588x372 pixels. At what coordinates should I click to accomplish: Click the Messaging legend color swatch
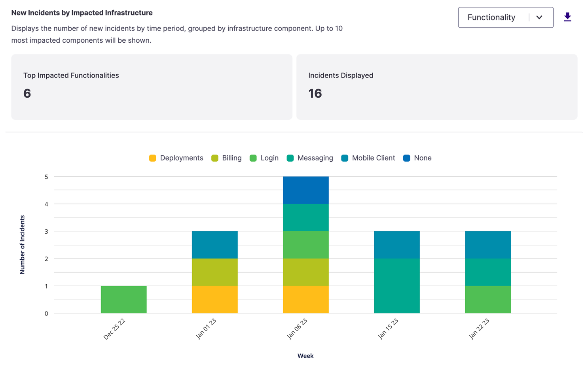(290, 158)
